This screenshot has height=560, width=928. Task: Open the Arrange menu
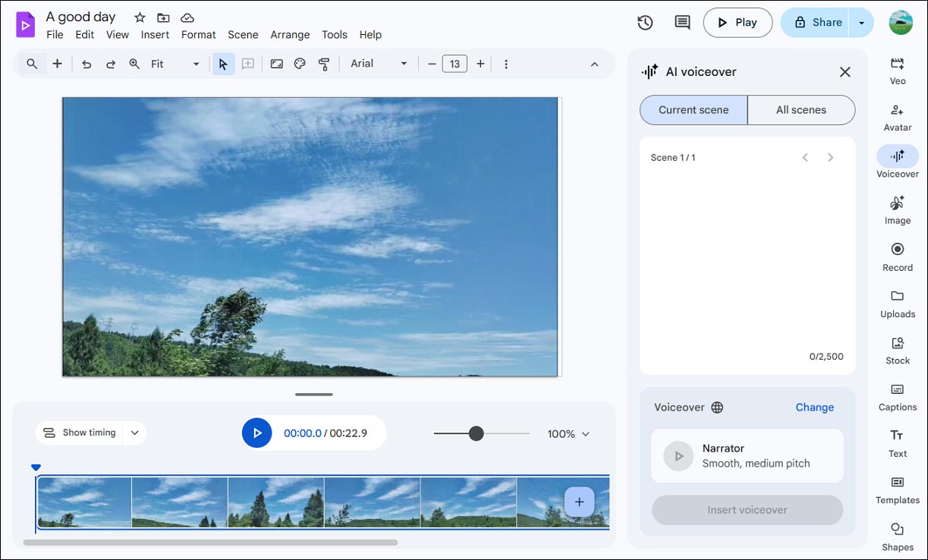tap(290, 34)
